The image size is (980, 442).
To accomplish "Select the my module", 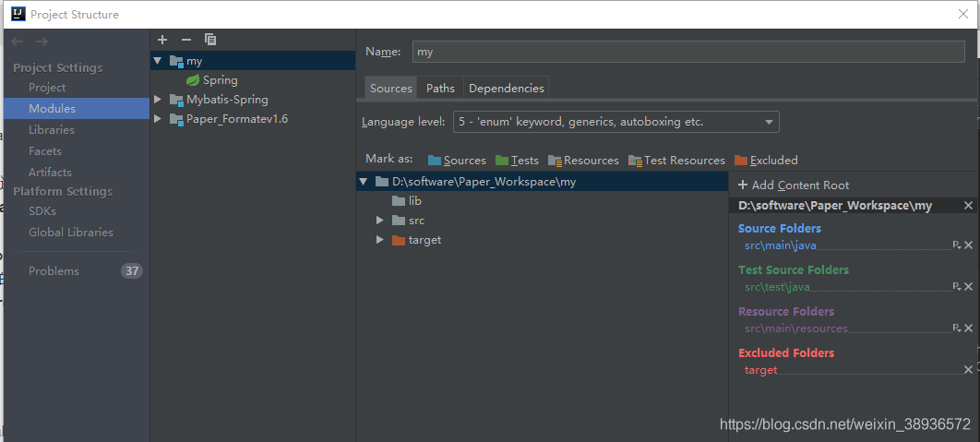I will [x=253, y=61].
